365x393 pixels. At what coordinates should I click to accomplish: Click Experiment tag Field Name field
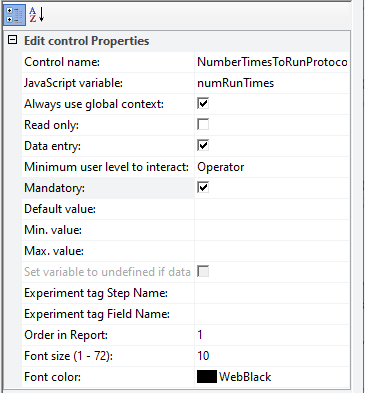pos(272,314)
